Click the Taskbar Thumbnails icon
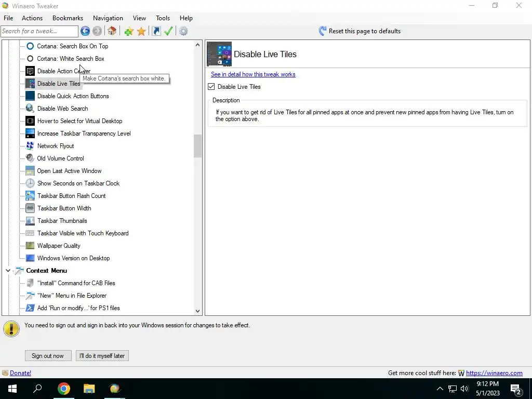Image resolution: width=532 pixels, height=399 pixels. click(x=30, y=220)
